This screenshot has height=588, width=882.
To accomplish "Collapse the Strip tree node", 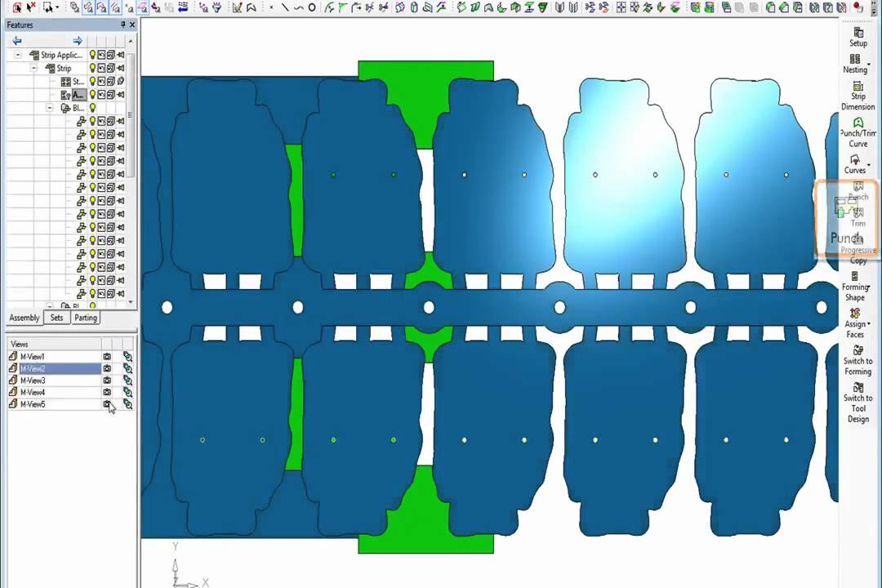I will pyautogui.click(x=33, y=68).
